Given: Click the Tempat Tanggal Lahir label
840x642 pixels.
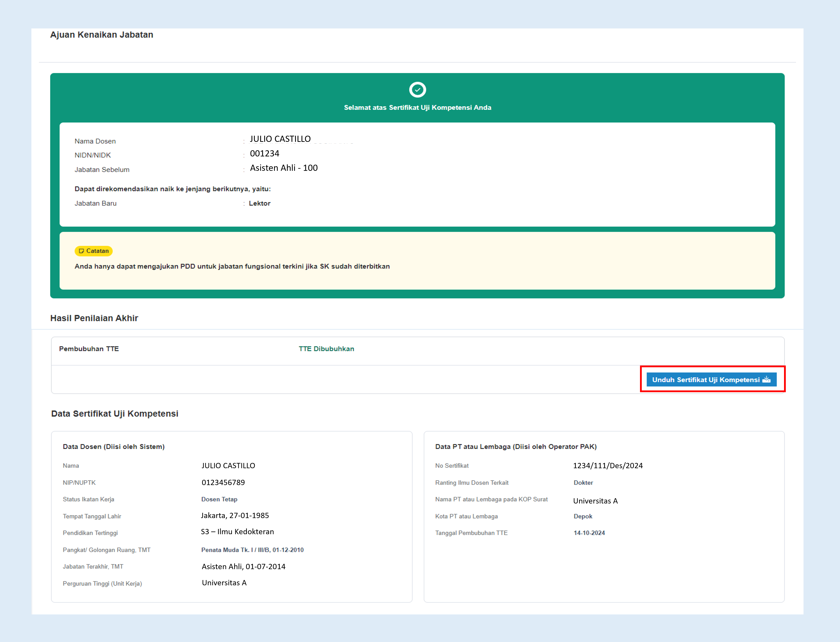Looking at the screenshot, I should pos(92,517).
